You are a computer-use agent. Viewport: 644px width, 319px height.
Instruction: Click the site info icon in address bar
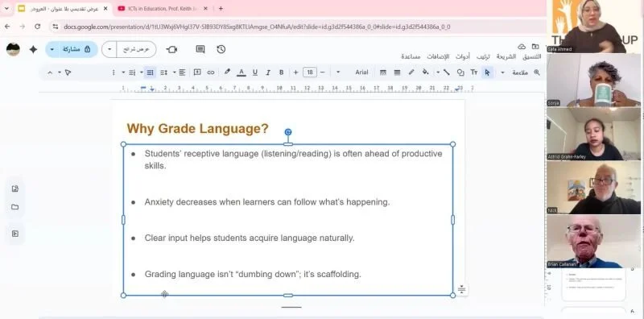click(56, 27)
